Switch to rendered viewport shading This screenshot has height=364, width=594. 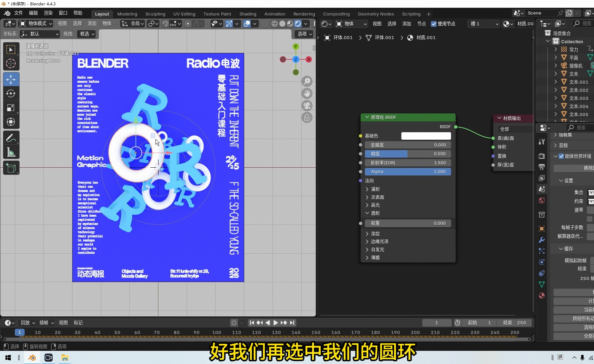click(x=298, y=24)
